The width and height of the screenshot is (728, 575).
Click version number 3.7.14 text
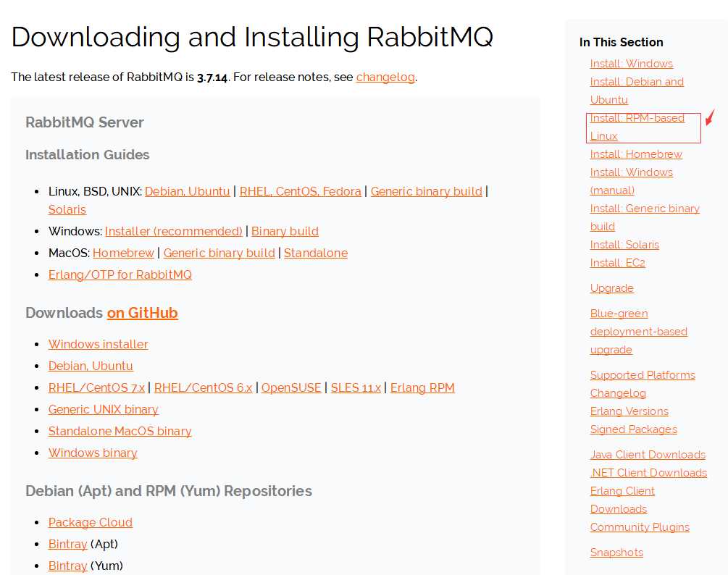212,77
